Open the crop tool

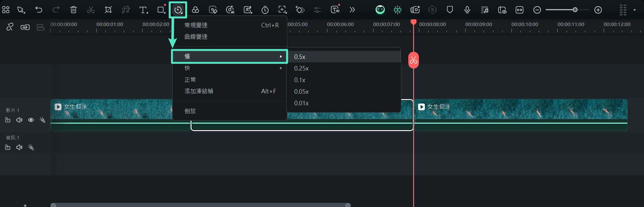coord(108,10)
